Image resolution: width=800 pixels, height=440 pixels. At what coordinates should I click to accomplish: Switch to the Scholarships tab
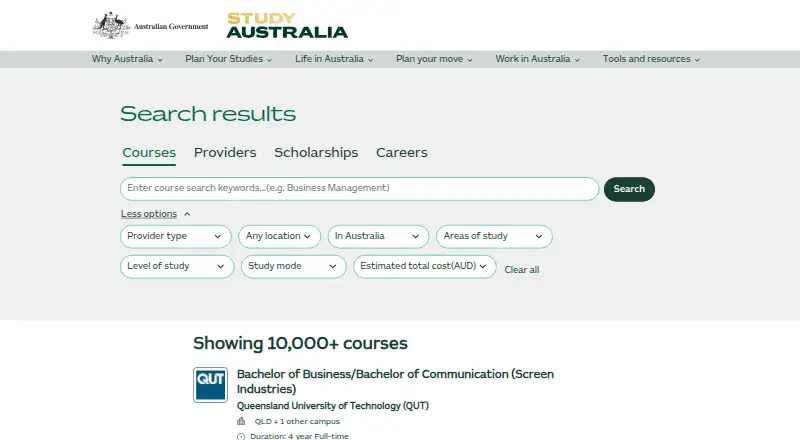tap(316, 153)
